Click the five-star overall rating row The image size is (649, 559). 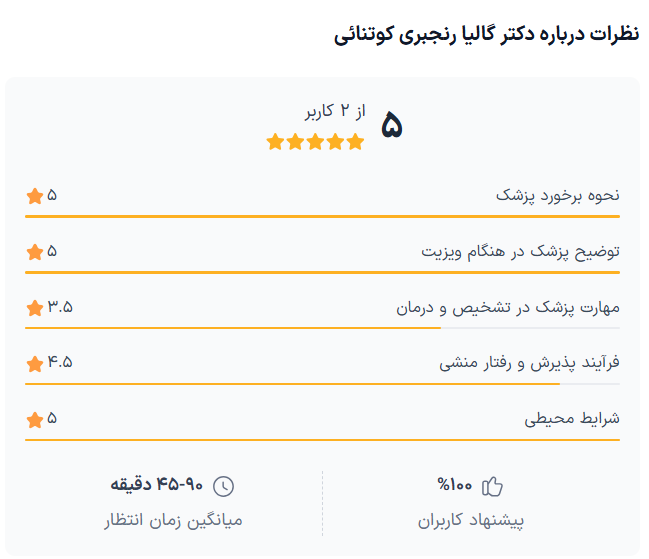point(316,142)
